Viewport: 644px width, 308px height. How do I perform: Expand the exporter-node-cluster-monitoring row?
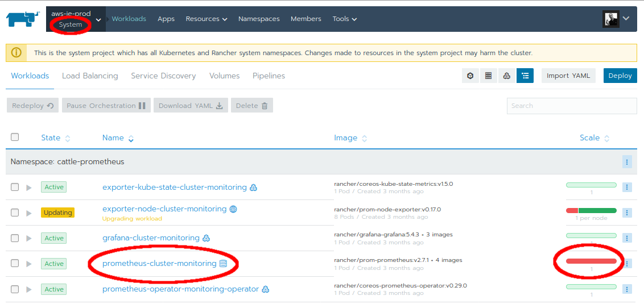point(29,213)
